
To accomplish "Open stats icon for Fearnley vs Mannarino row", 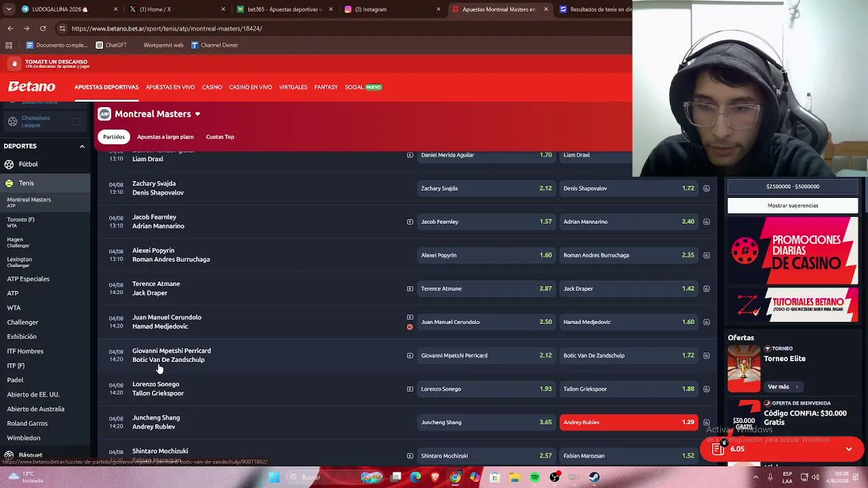I will pos(706,222).
